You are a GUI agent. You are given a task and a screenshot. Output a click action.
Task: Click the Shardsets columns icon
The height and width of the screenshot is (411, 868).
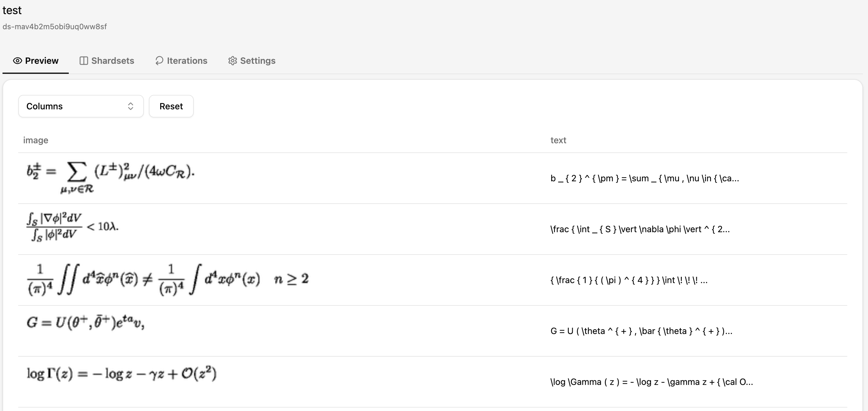point(84,61)
